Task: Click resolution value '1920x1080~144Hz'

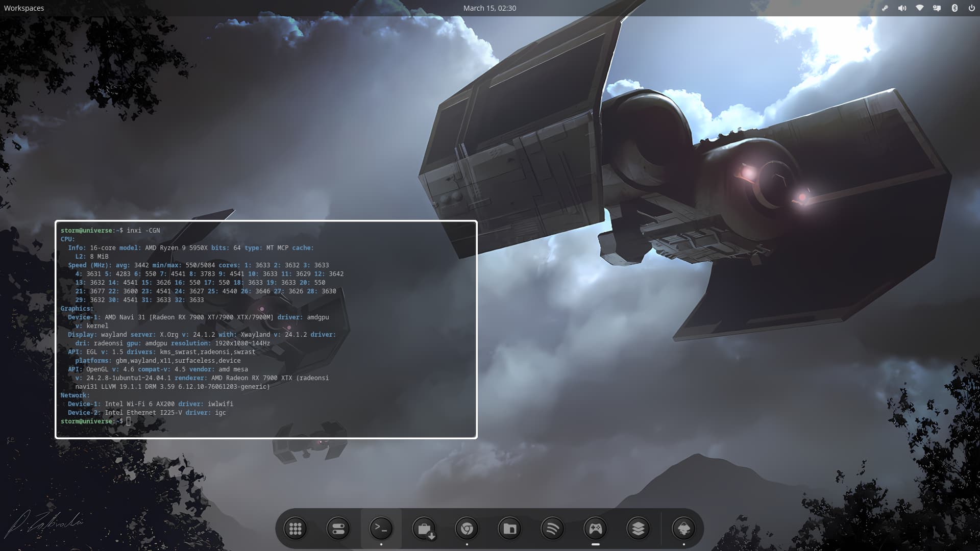Action: click(x=242, y=343)
